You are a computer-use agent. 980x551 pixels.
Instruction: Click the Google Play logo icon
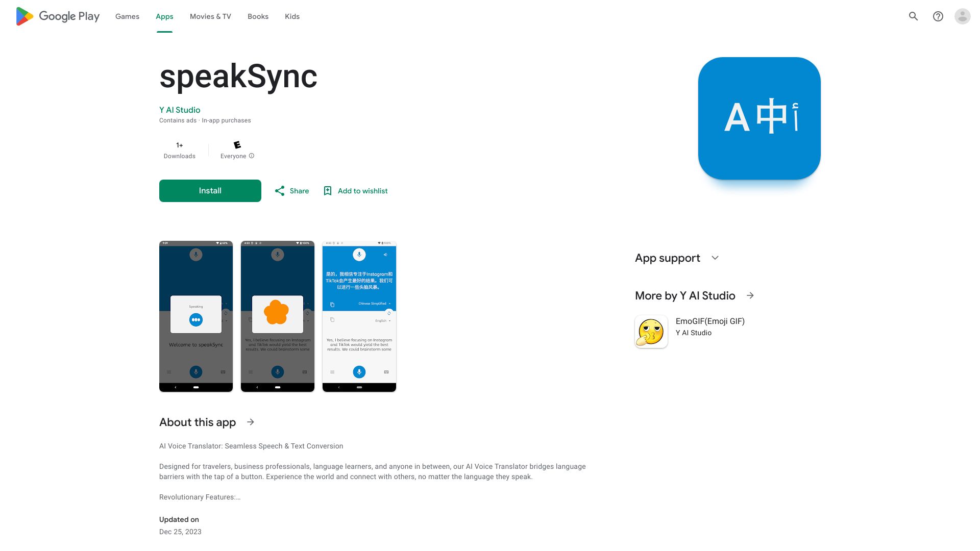[24, 16]
